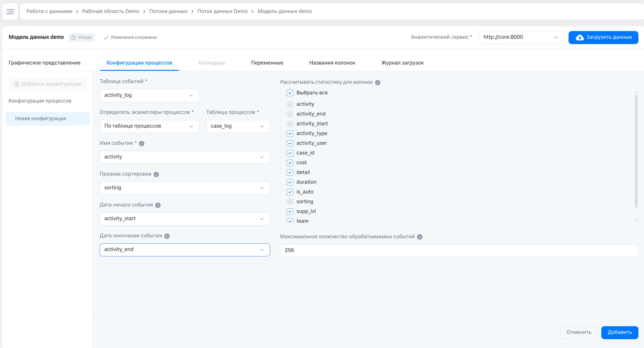Open the Имя события dropdown

[185, 157]
